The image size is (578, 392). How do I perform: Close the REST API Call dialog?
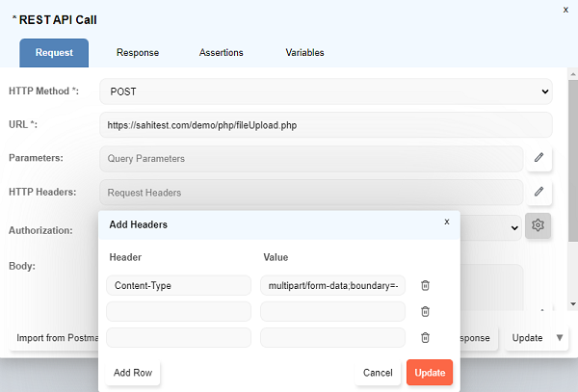click(x=565, y=9)
